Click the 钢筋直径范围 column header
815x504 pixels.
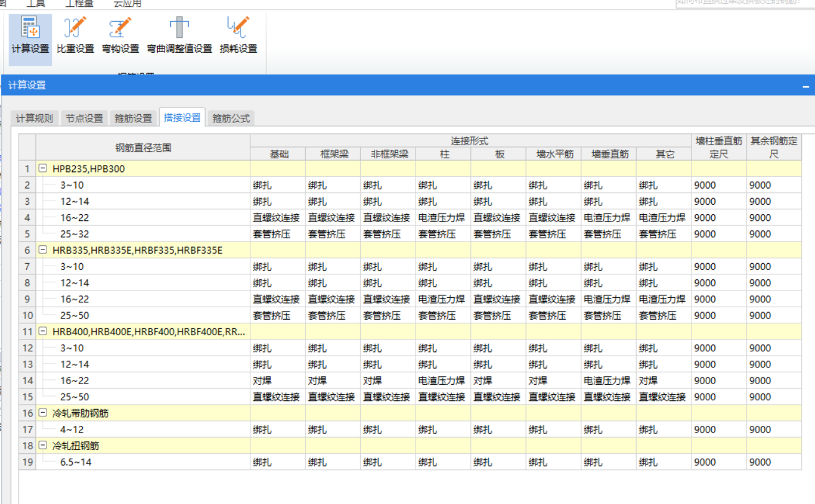pos(143,147)
